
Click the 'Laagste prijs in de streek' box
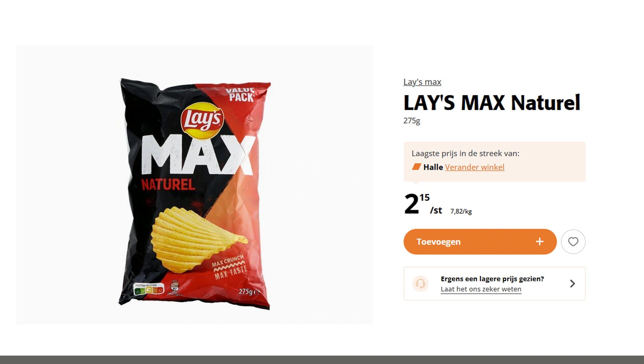pyautogui.click(x=494, y=162)
